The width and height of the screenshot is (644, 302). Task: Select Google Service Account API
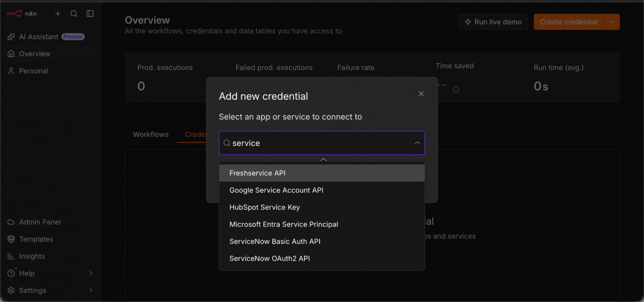(322, 190)
